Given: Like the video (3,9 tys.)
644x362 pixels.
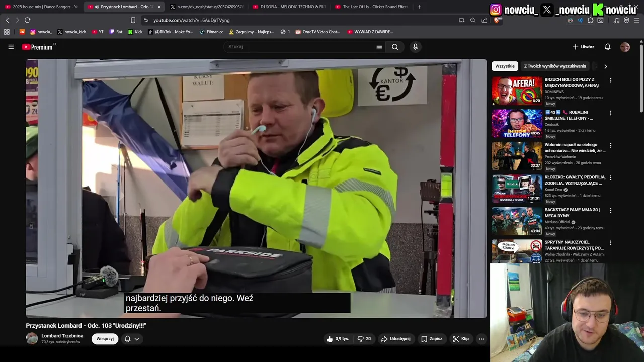Looking at the screenshot, I should pyautogui.click(x=338, y=339).
